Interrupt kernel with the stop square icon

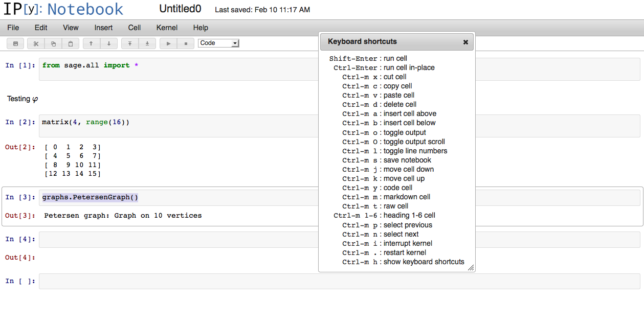pos(186,43)
